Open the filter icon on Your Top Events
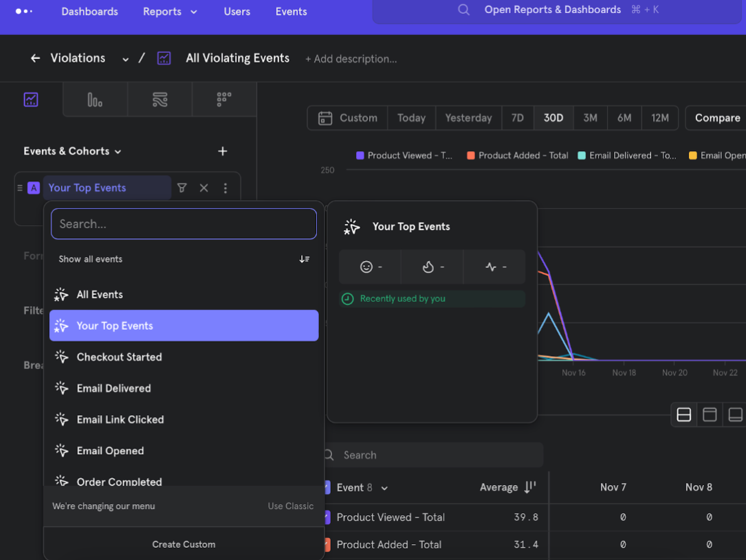The height and width of the screenshot is (560, 746). (x=182, y=187)
